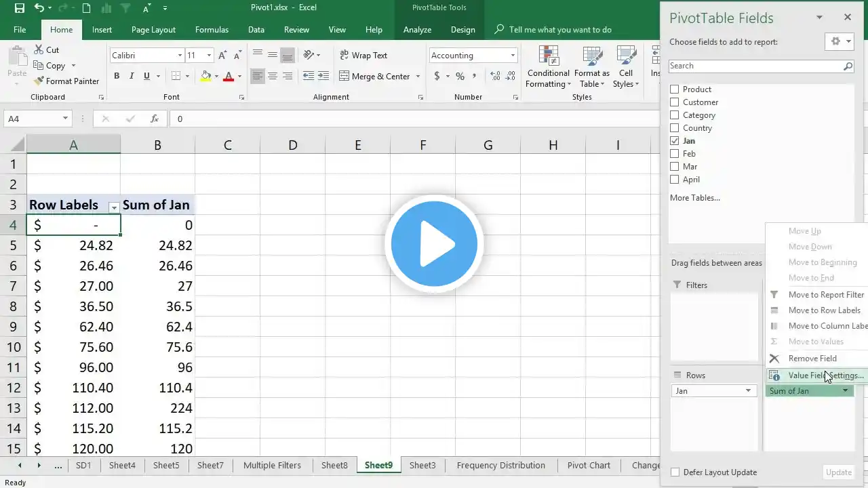This screenshot has width=868, height=488.
Task: Click the Percent Style button
Action: (460, 77)
